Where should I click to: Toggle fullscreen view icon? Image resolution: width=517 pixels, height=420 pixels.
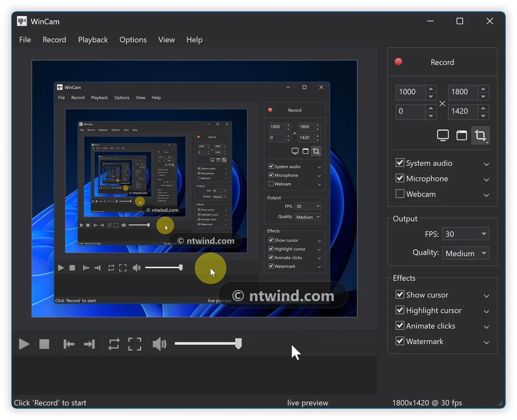coord(134,344)
